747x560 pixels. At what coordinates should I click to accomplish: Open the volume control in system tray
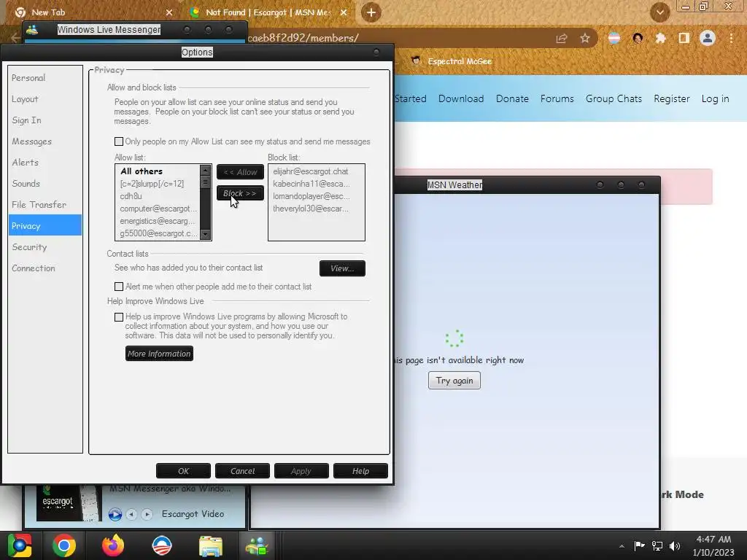coord(675,545)
